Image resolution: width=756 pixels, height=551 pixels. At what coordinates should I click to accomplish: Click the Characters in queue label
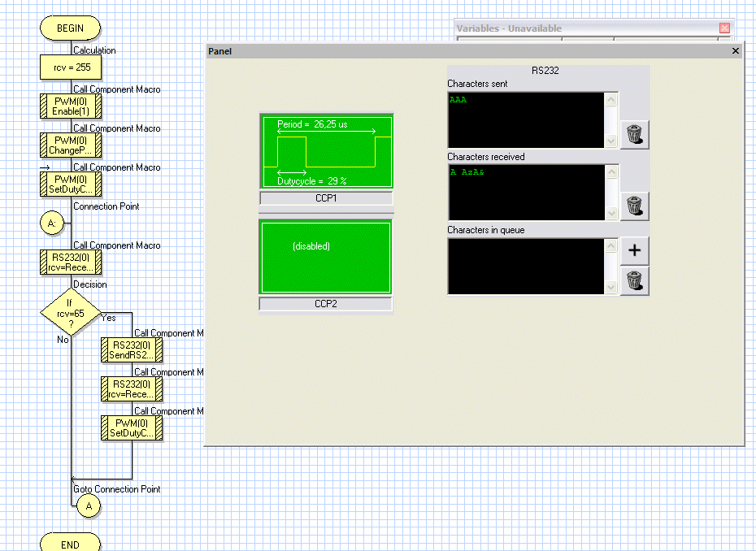[486, 230]
